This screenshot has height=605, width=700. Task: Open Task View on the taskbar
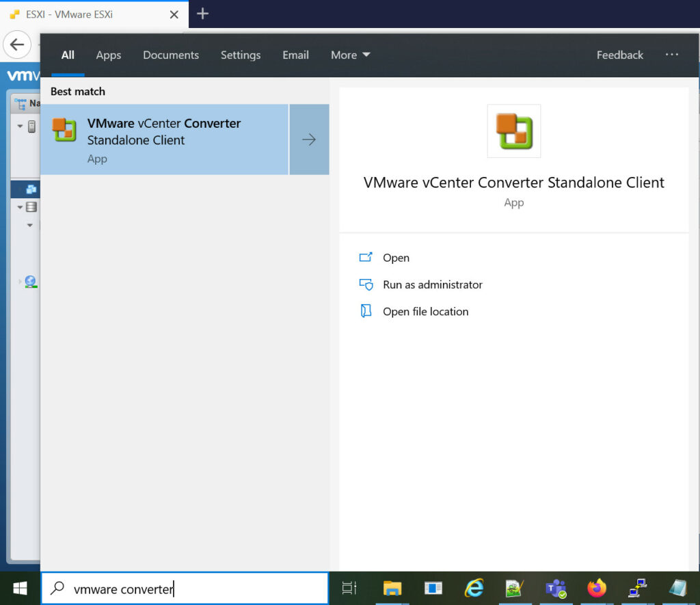tap(349, 588)
